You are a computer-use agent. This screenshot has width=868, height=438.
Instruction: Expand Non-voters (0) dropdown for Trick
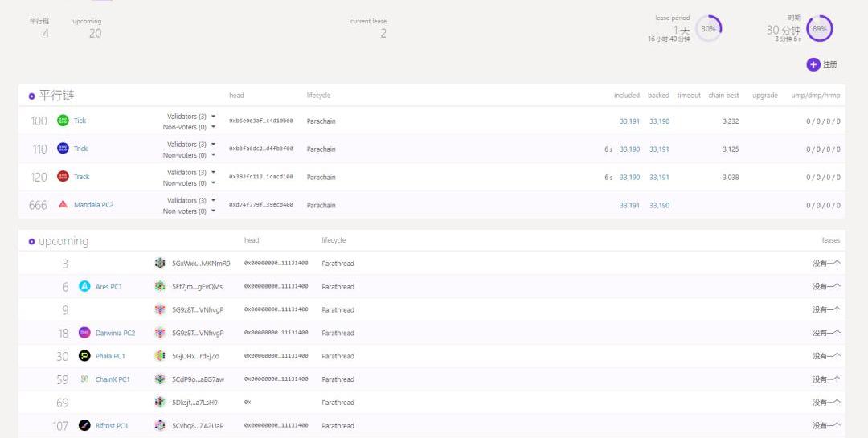213,155
